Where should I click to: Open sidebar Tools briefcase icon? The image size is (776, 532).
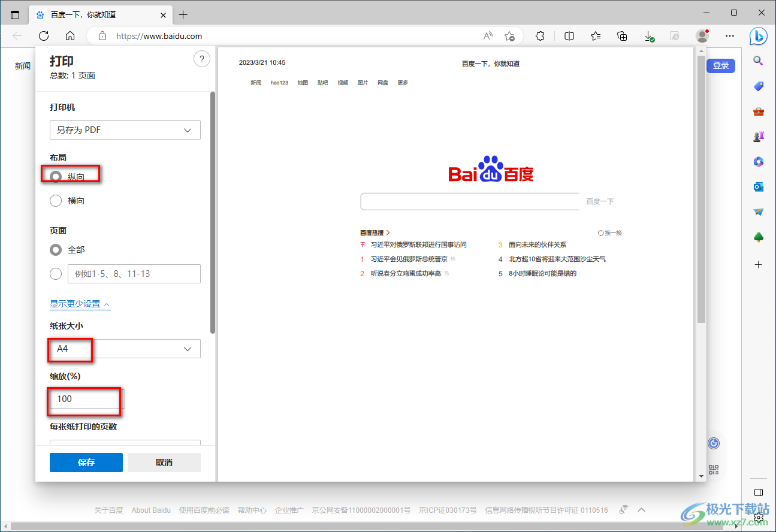[x=758, y=111]
